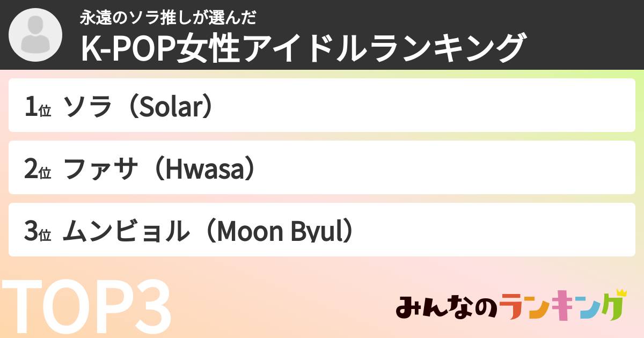Click the default user avatar icon
This screenshot has width=644, height=338.
35,35
